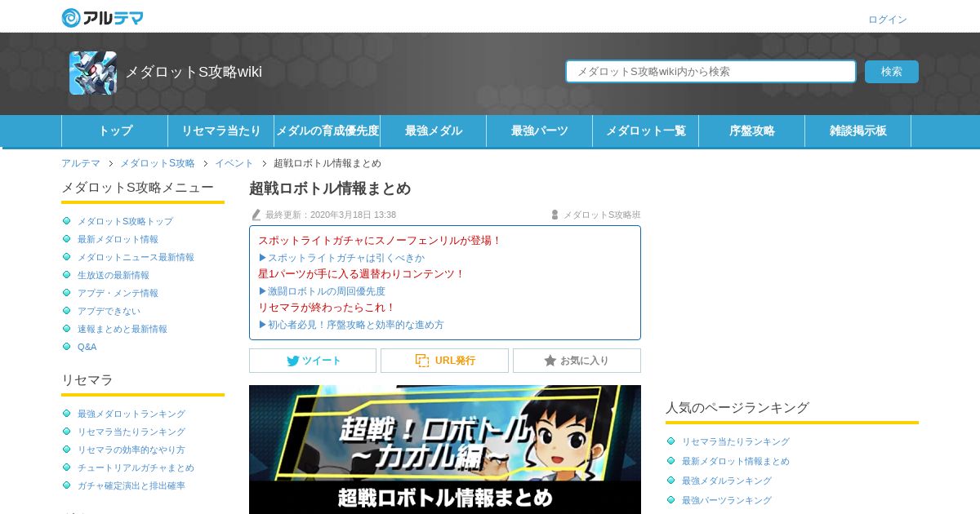Screen dimensions: 980x514
Task: Click メダロットS攻略wiki header title
Action: point(194,72)
